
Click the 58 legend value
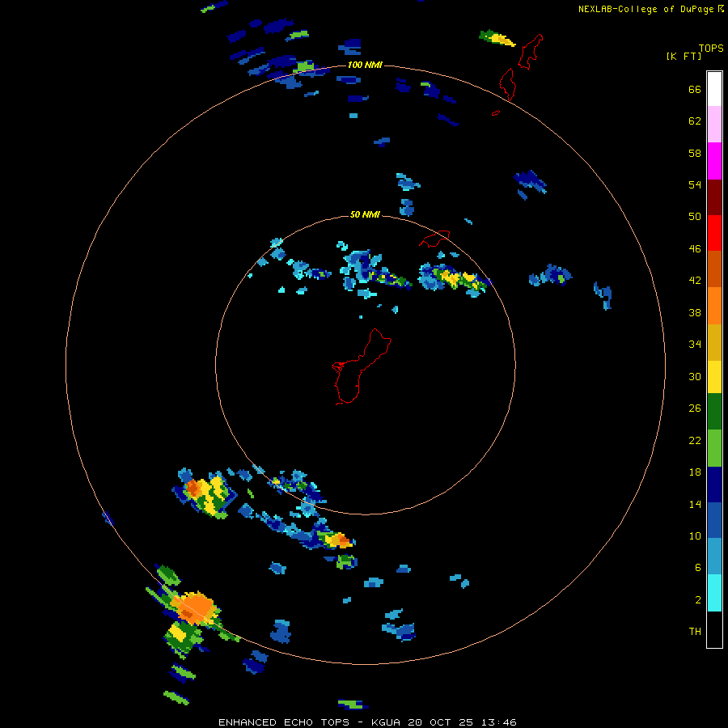(x=695, y=153)
